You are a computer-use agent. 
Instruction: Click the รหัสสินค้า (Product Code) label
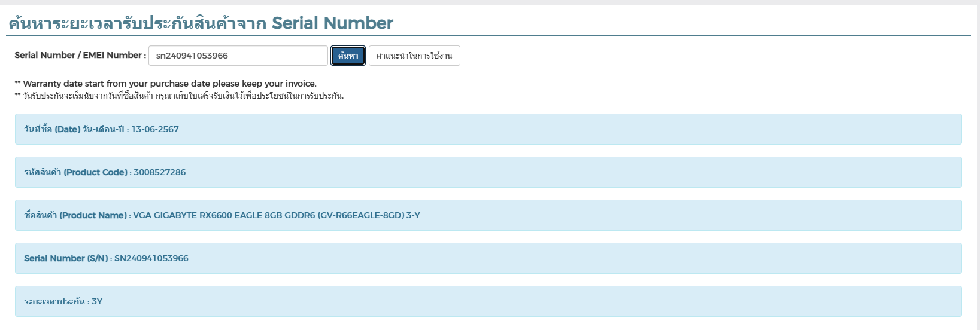tap(75, 172)
